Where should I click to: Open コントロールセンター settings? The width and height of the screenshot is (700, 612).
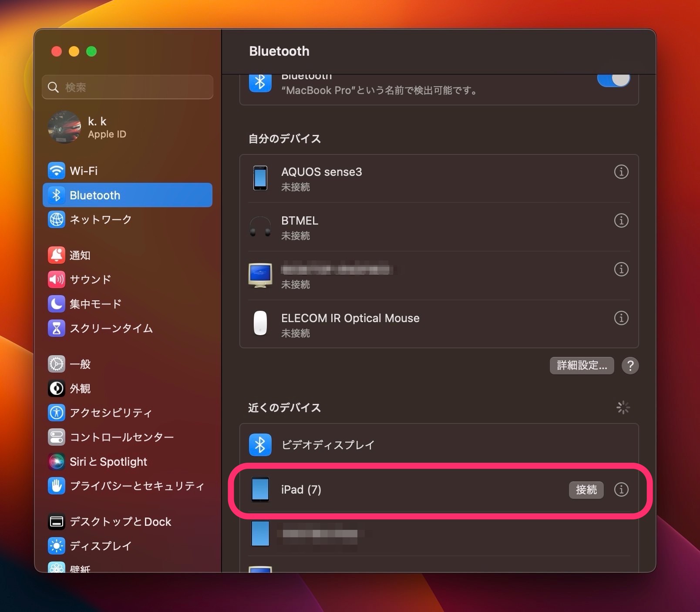(x=128, y=437)
